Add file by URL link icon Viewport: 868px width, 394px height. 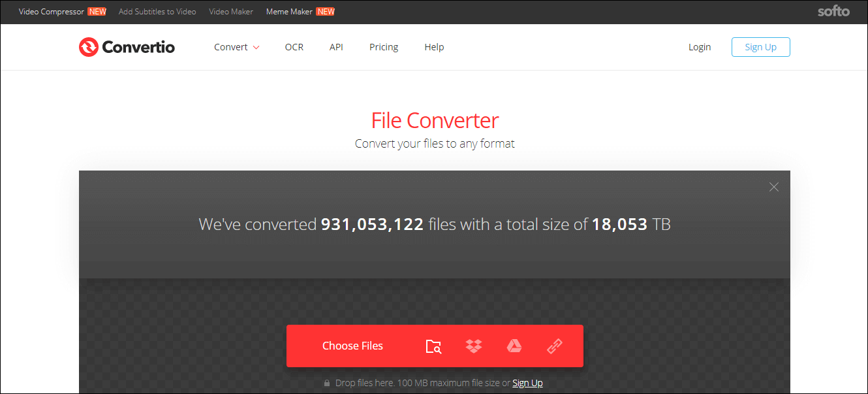pos(555,346)
